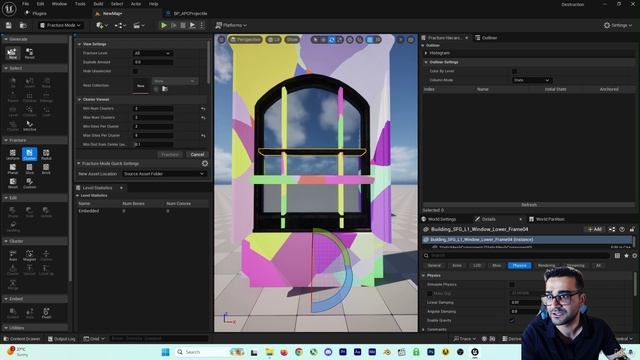Collapse the Cluster Voronoi section
The image size is (640, 360).
tap(80, 100)
